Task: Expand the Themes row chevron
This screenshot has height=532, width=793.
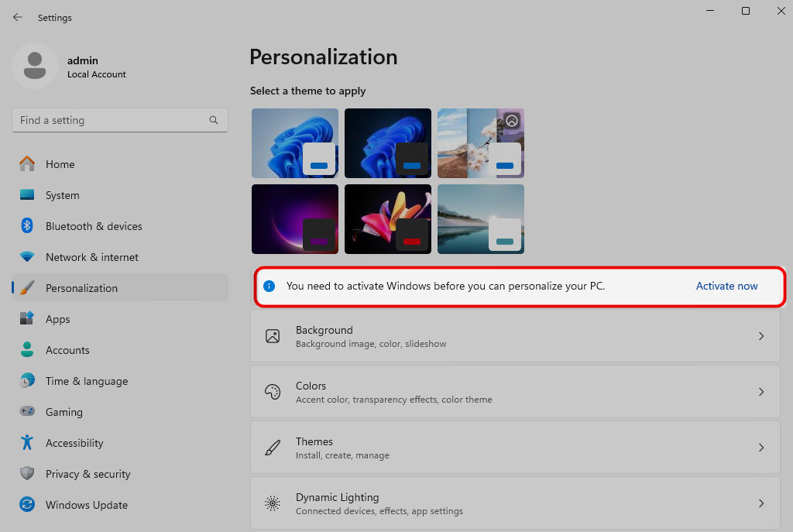Action: tap(760, 448)
